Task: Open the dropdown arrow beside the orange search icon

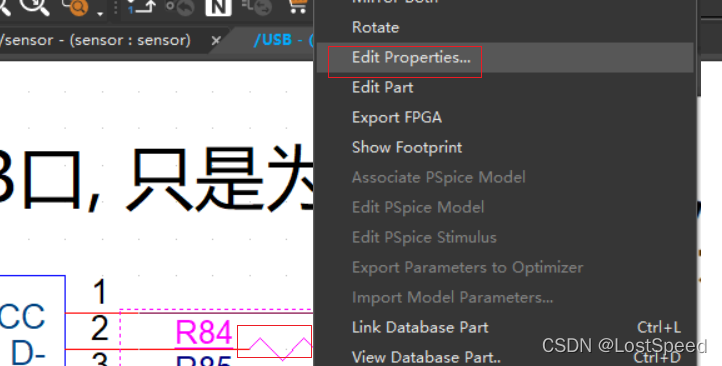Action: point(100,13)
